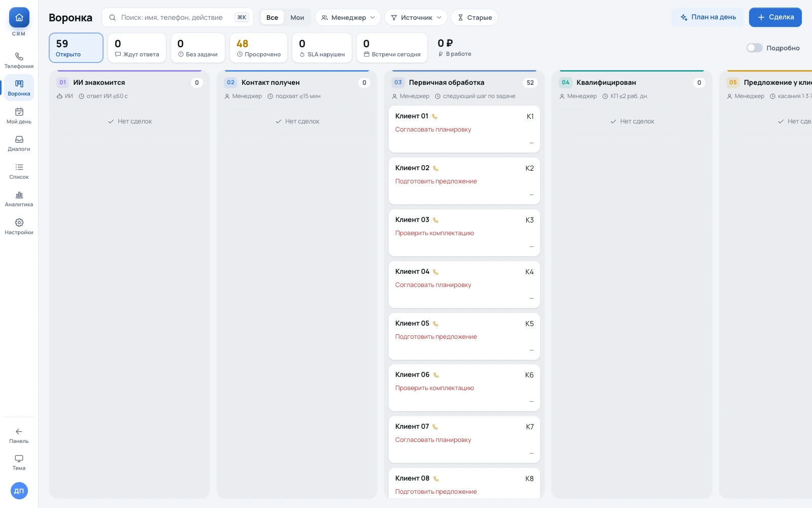Select the Мои deals tab
This screenshot has width=812, height=508.
pos(297,17)
